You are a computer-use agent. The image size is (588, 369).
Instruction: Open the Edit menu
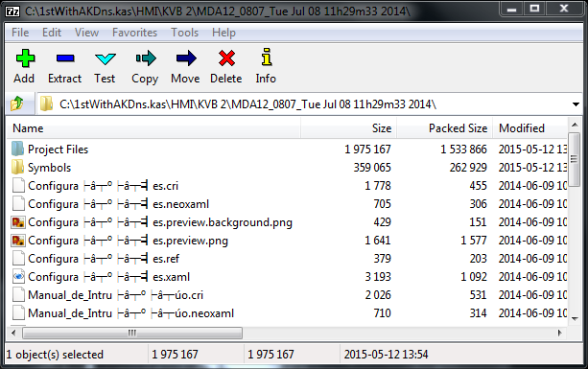[x=52, y=33]
